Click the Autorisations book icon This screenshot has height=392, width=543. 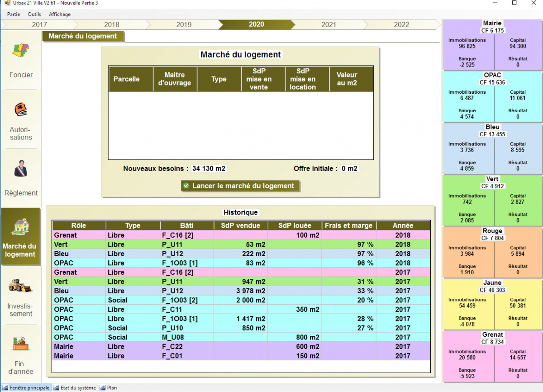[x=21, y=110]
